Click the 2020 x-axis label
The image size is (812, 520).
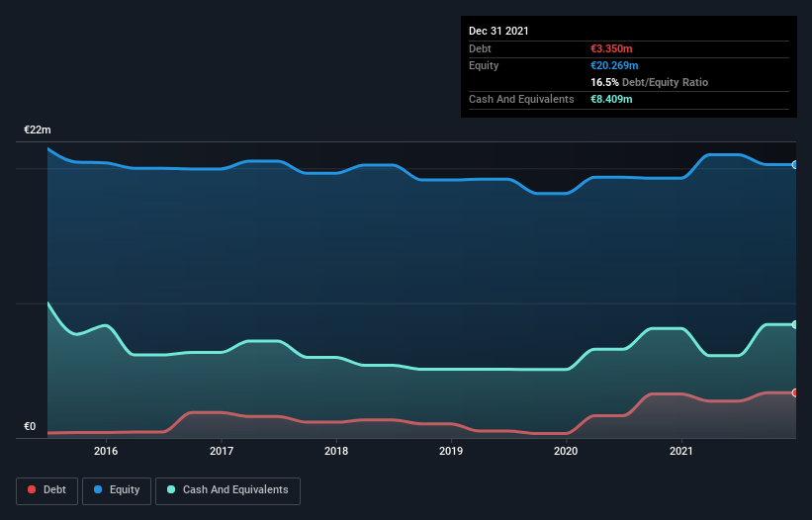(x=566, y=451)
